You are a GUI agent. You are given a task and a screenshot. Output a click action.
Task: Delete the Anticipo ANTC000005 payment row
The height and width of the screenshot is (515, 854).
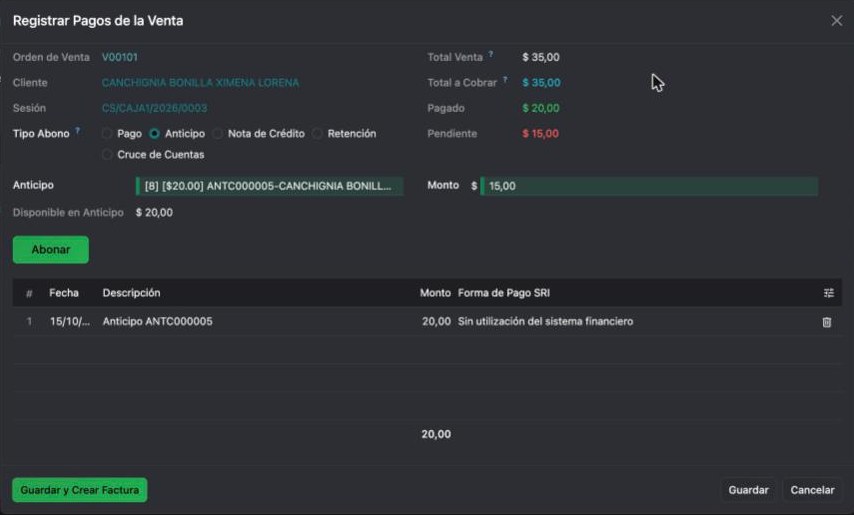click(827, 322)
